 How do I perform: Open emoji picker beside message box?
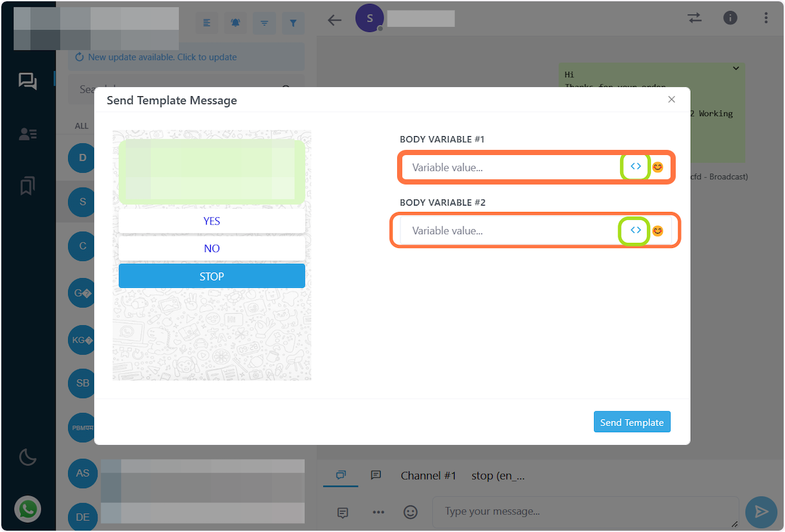[410, 512]
